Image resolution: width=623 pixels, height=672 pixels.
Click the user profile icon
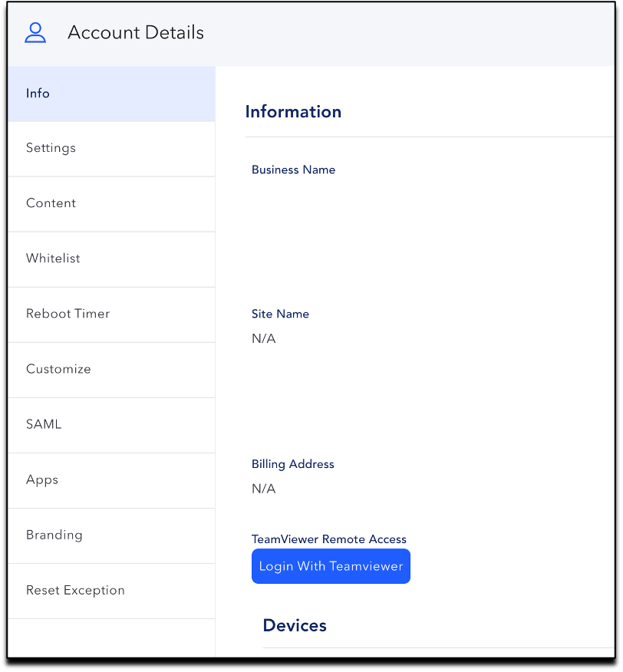click(x=35, y=32)
